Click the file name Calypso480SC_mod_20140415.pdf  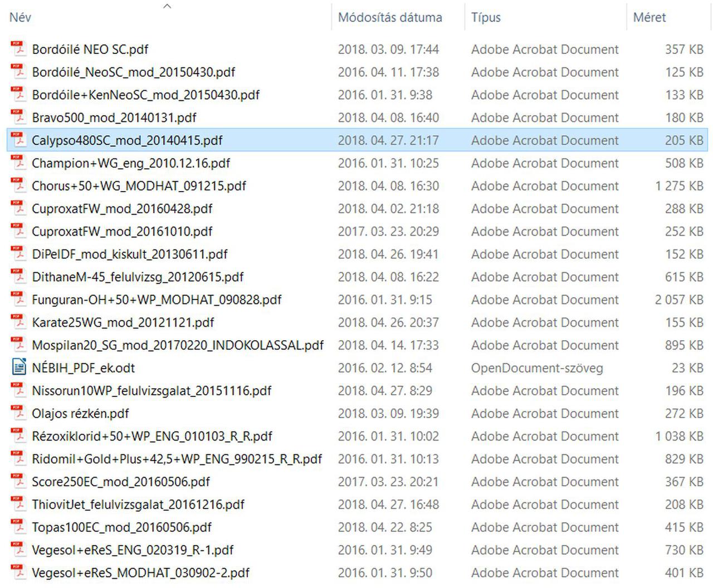click(x=127, y=141)
